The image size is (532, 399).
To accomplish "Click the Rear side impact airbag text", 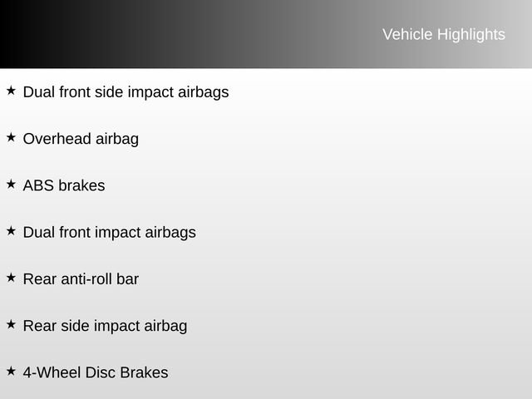I will pos(105,326).
